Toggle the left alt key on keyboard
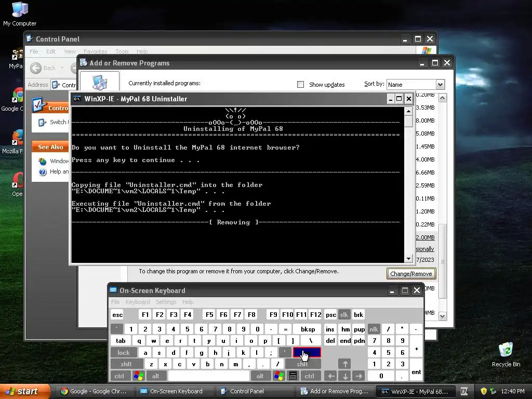 [155, 376]
